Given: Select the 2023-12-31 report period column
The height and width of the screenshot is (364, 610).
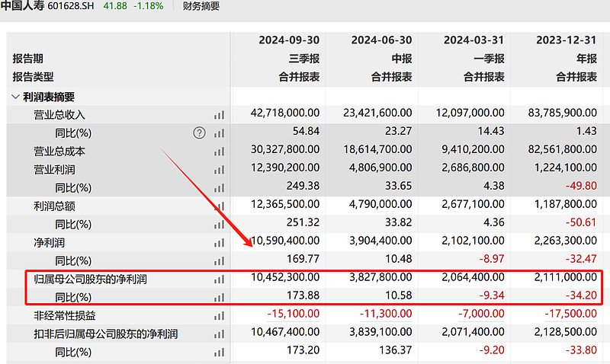Looking at the screenshot, I should 567,40.
